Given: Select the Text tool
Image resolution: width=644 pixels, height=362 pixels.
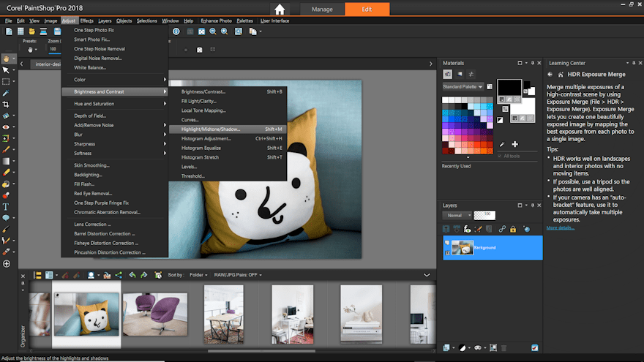Looking at the screenshot, I should coord(6,206).
